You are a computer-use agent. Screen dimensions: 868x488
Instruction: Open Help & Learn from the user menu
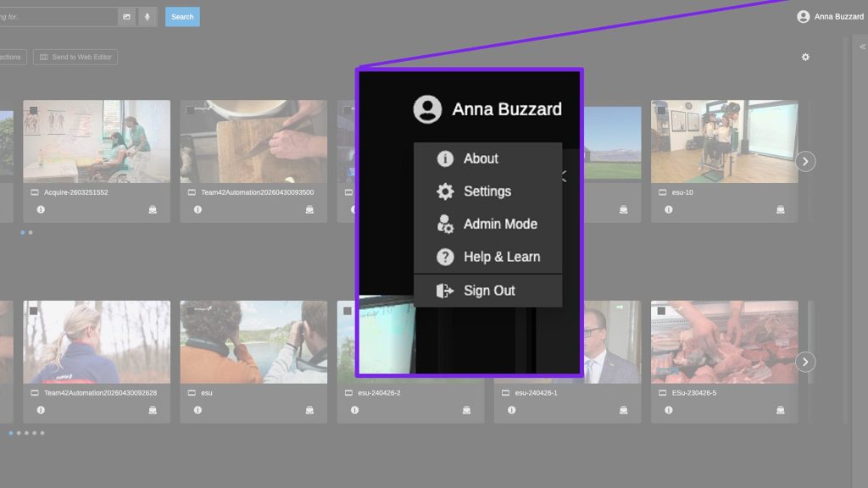pos(487,257)
